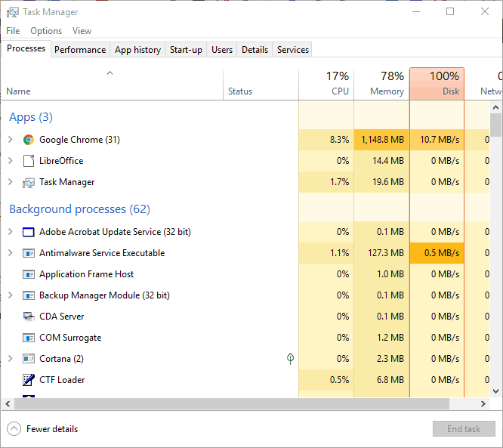This screenshot has height=448, width=503.
Task: Click LibreOffice's 14.4 MB memory cell
Action: [381, 161]
